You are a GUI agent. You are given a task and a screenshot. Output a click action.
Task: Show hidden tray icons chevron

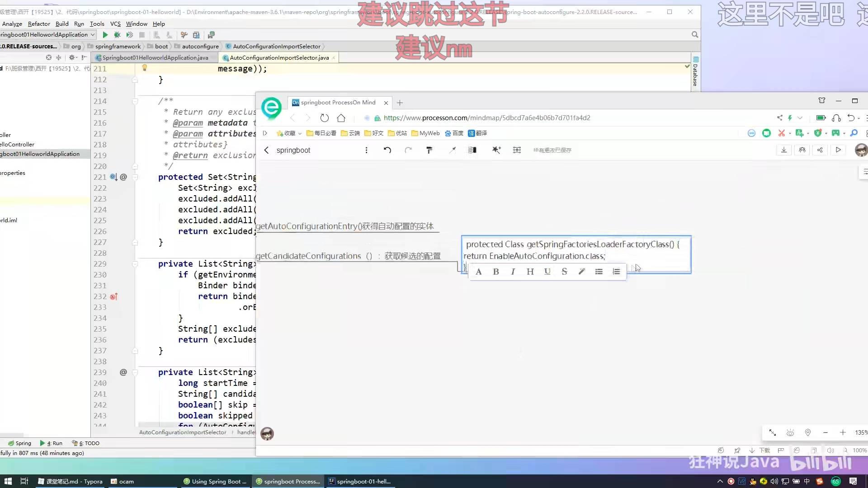tap(720, 482)
